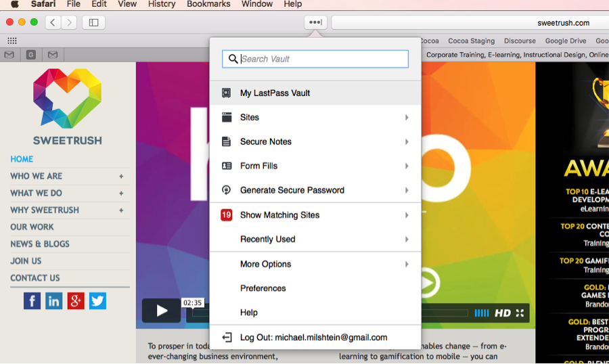Open the Bookmarks menu
The image size is (609, 364).
point(208,4)
